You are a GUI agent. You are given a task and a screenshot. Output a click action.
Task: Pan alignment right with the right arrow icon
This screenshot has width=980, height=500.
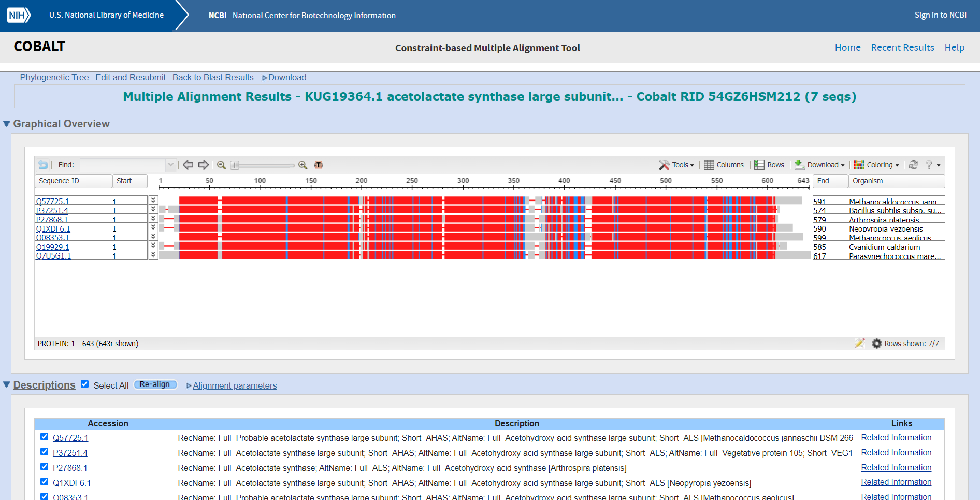click(x=204, y=165)
